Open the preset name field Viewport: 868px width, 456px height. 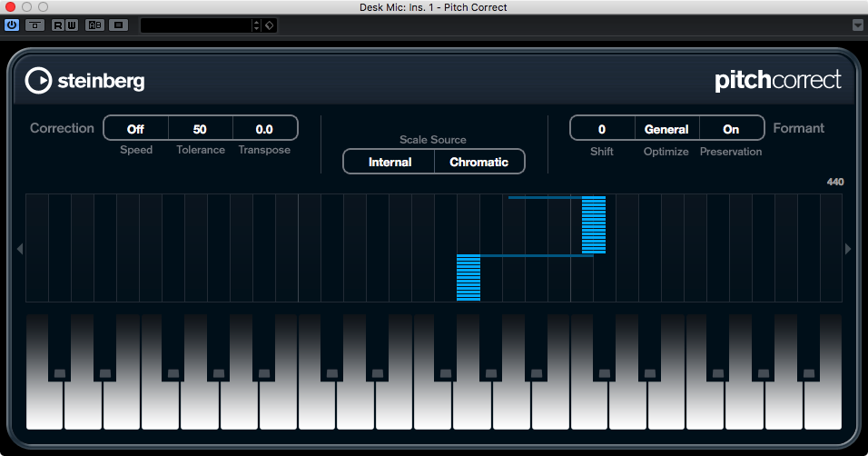(195, 25)
